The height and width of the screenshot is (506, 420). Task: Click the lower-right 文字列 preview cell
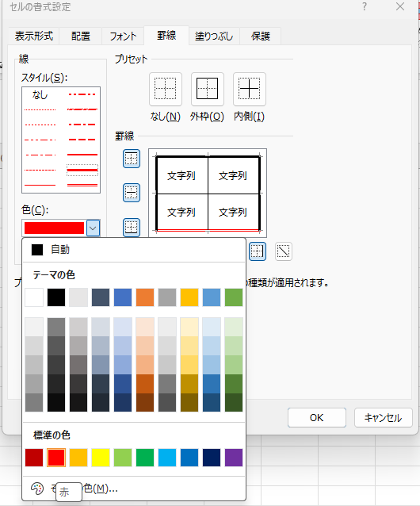pos(233,212)
